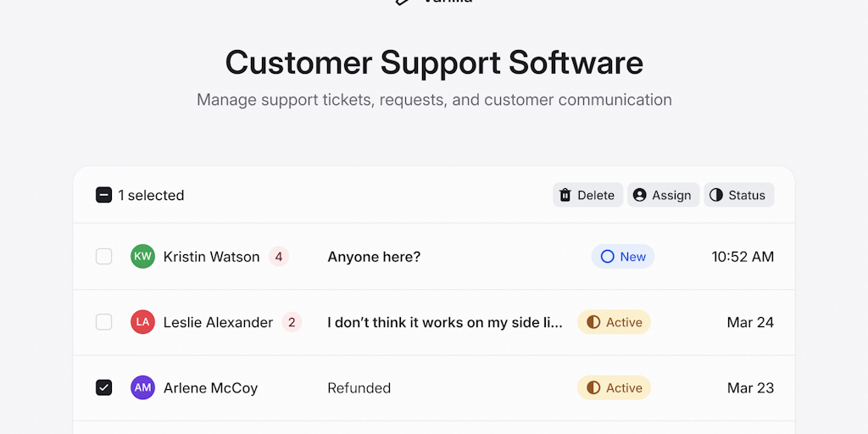Open the Assign menu in toolbar

663,195
